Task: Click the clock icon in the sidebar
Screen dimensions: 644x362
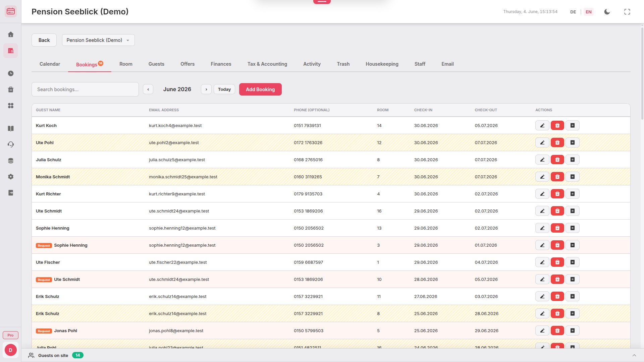Action: coord(11,73)
